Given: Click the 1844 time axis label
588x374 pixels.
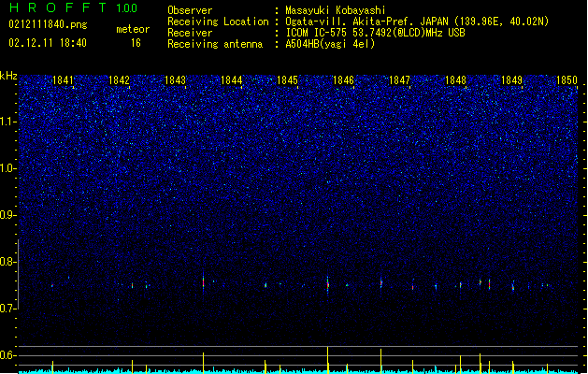Looking at the screenshot, I should [x=232, y=80].
